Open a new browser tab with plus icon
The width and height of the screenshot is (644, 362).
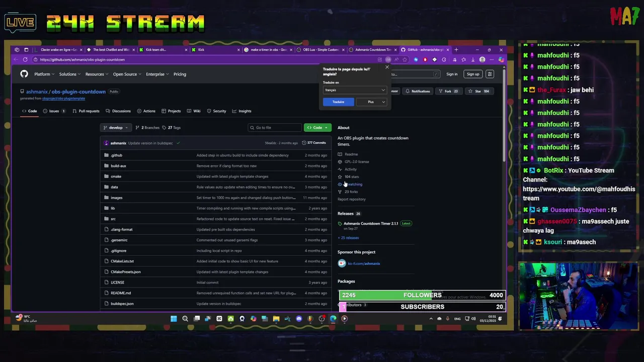coord(456,50)
